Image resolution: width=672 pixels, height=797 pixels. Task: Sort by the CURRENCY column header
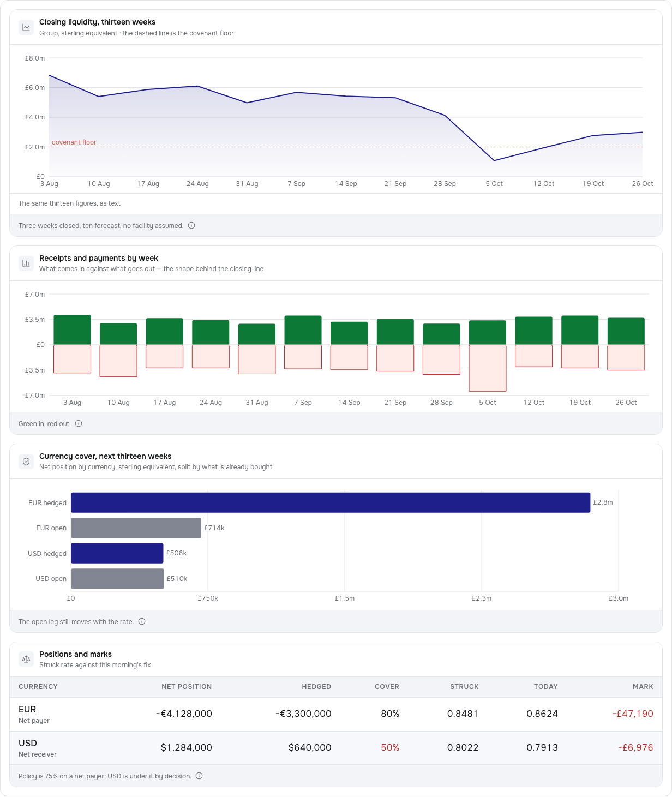(x=38, y=687)
